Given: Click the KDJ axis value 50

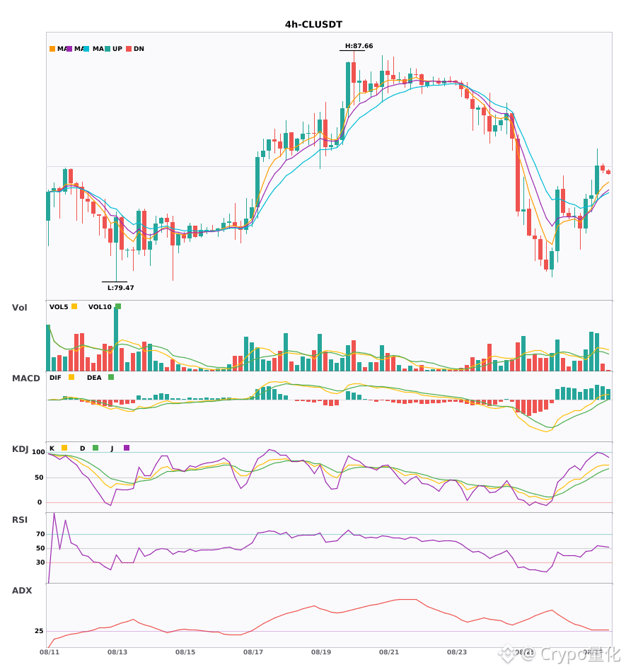Looking at the screenshot, I should coord(40,477).
